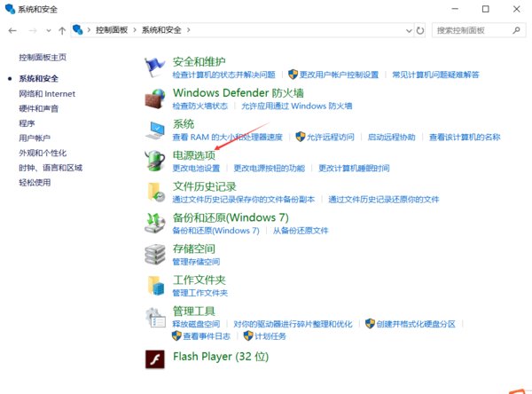Click the search magnifier icon

point(516,30)
